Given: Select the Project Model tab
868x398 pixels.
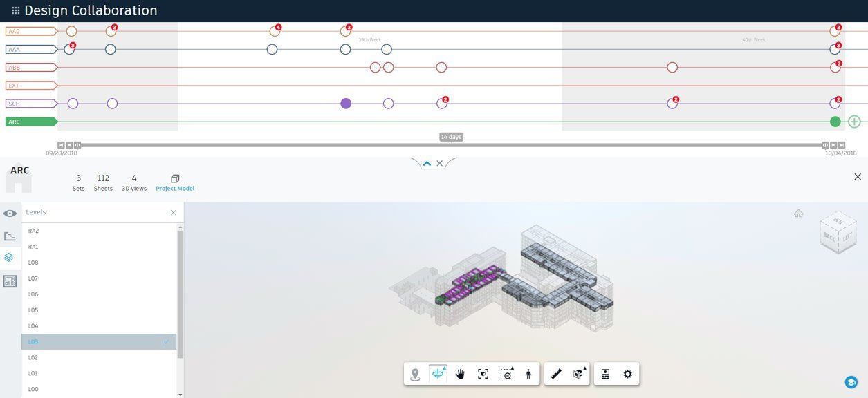Looking at the screenshot, I should tap(175, 182).
